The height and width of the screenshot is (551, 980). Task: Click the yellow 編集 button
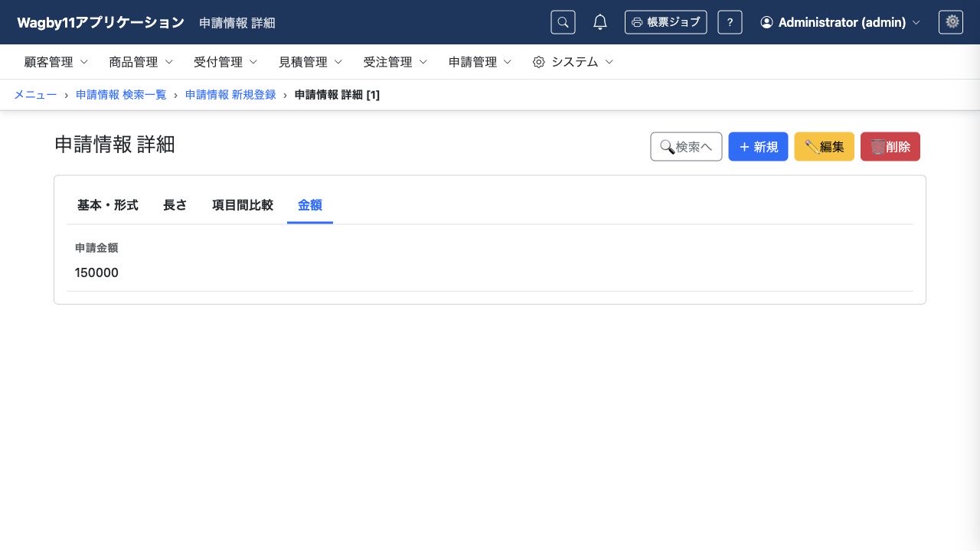click(x=825, y=147)
